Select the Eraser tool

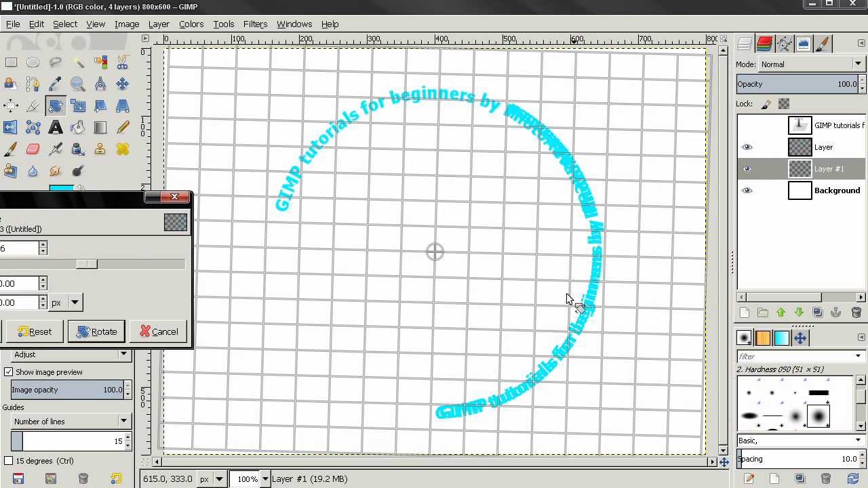coord(33,149)
